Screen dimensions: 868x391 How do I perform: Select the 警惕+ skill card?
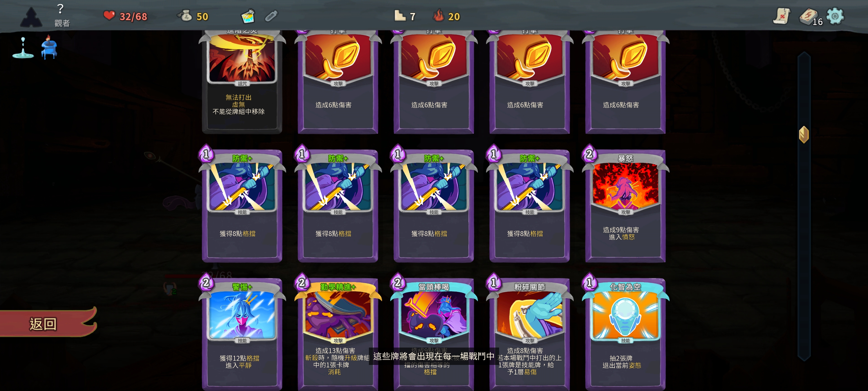tap(242, 332)
